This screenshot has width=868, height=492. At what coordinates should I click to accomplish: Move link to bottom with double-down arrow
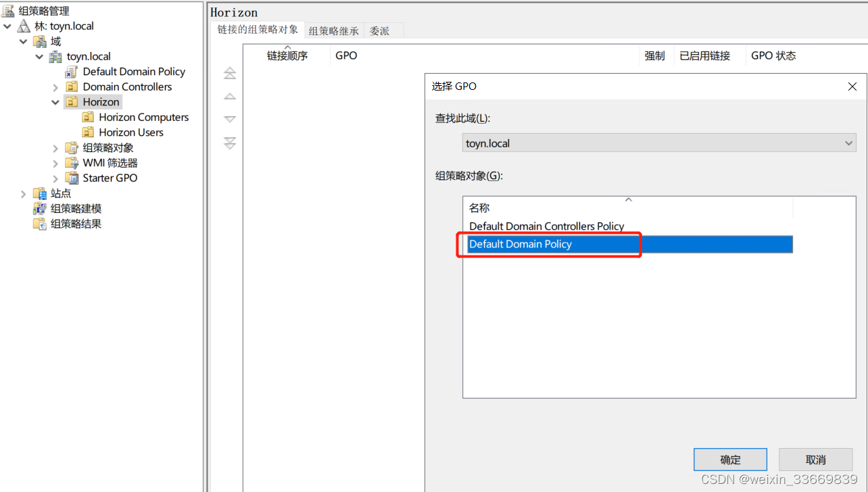point(230,143)
